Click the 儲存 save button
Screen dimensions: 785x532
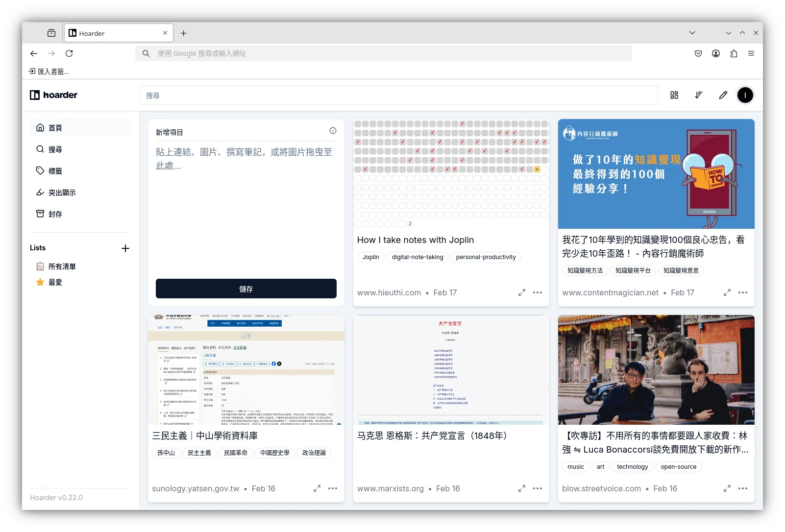[245, 289]
